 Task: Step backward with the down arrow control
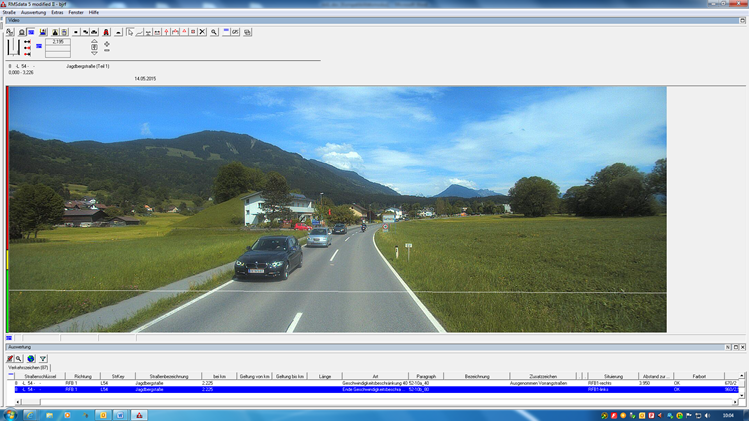point(94,53)
